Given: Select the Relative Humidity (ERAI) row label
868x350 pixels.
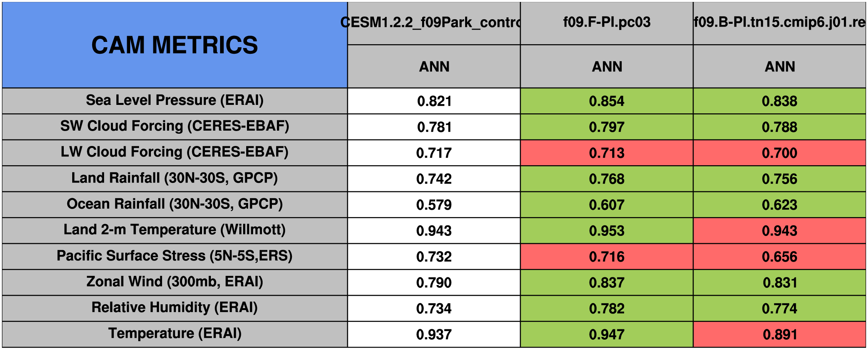Looking at the screenshot, I should pyautogui.click(x=174, y=308).
